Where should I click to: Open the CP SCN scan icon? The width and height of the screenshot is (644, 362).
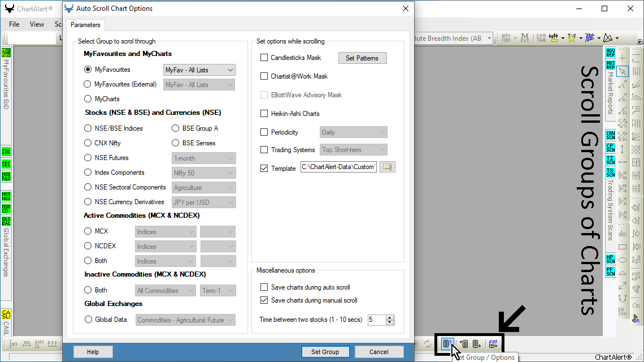tap(610, 148)
